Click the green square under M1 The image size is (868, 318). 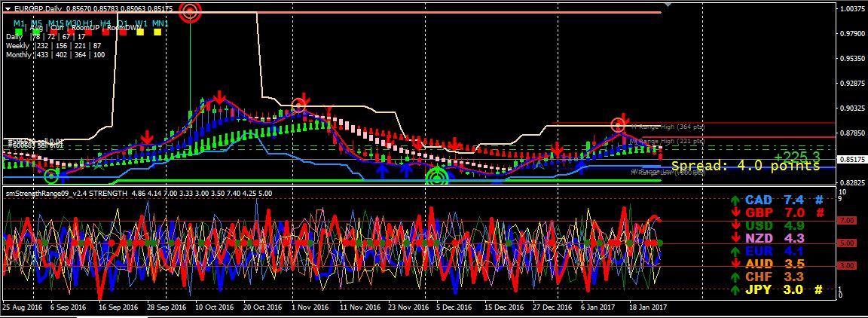point(20,32)
